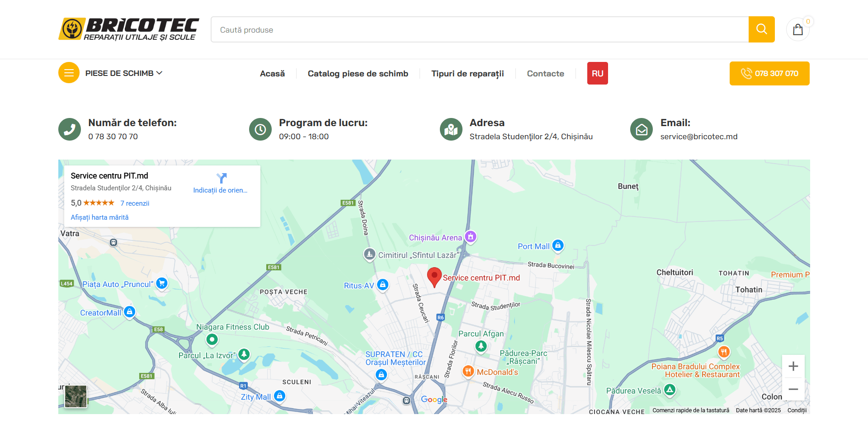
Task: Click Cimitirul Sfîntul Lazăr map marker
Action: [370, 254]
